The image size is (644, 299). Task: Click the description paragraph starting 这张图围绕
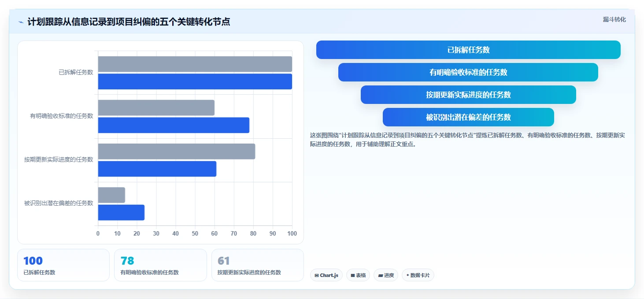[468, 140]
